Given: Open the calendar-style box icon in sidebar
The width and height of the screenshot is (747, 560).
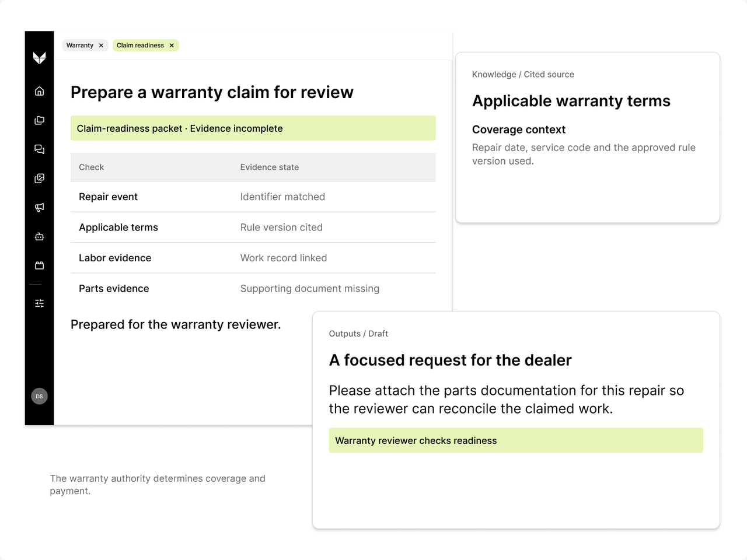Looking at the screenshot, I should (39, 265).
